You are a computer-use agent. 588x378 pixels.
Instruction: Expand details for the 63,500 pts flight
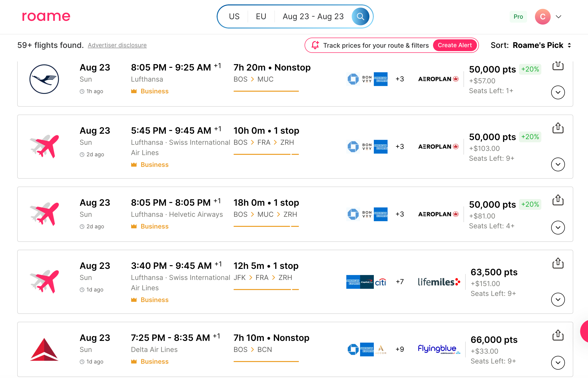(x=558, y=300)
